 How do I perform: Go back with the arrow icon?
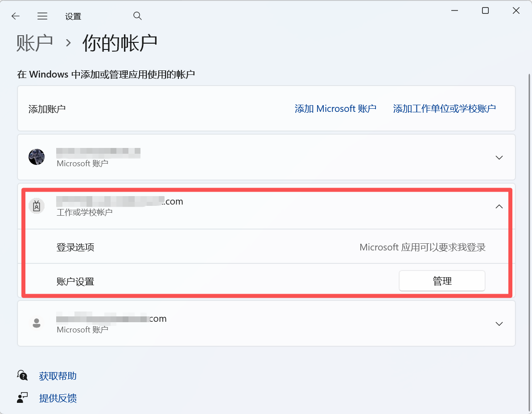tap(16, 16)
